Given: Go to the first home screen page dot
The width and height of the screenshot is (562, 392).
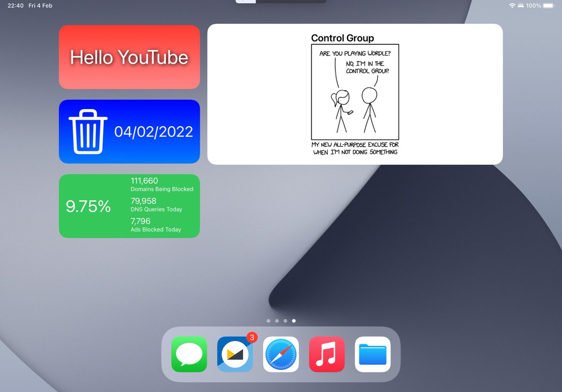Looking at the screenshot, I should 268,321.
